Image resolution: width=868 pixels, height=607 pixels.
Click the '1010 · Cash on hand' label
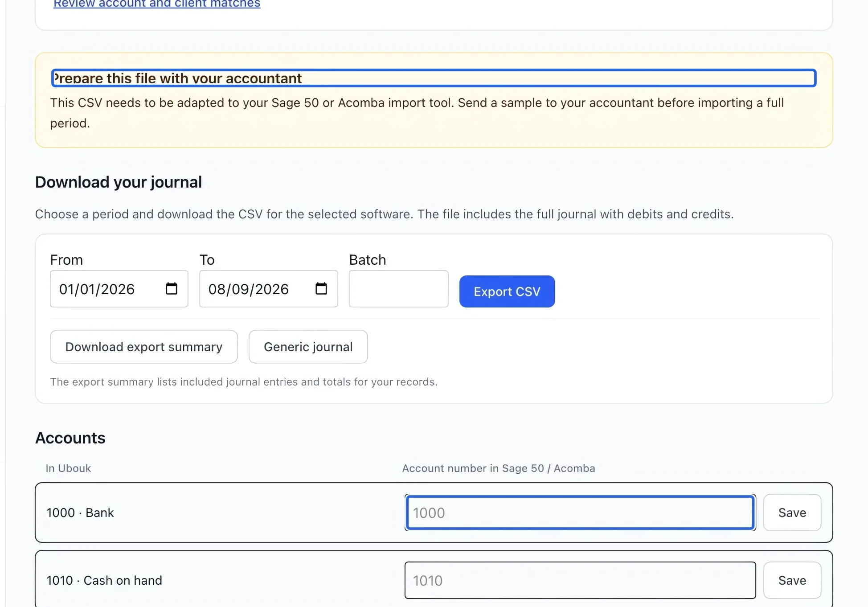click(x=104, y=580)
